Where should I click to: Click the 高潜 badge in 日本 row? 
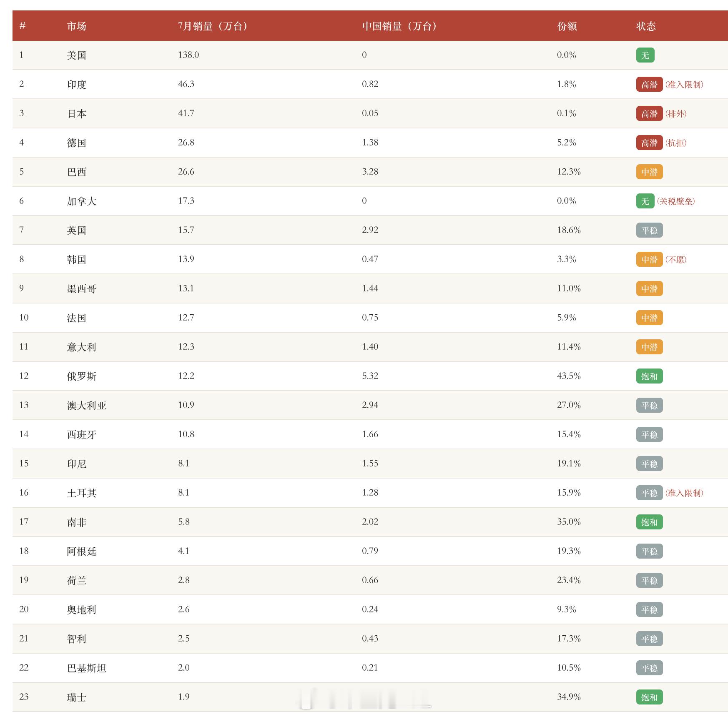650,114
